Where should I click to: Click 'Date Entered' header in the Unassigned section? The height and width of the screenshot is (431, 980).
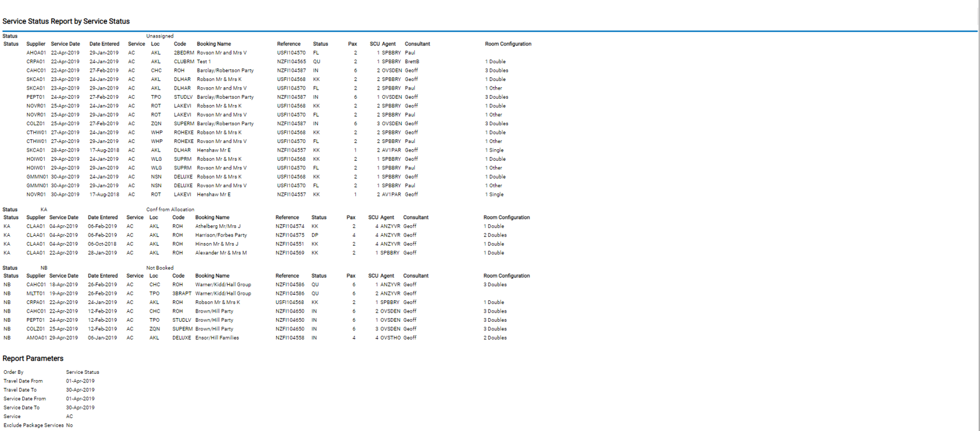pos(104,44)
